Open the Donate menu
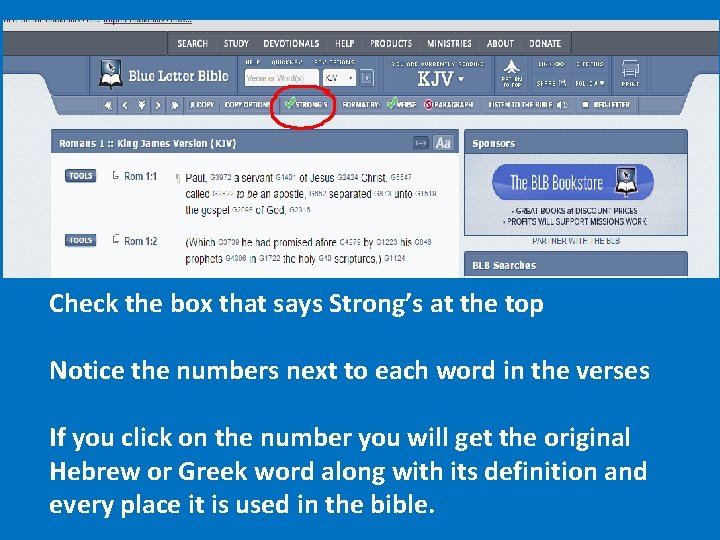 (545, 44)
